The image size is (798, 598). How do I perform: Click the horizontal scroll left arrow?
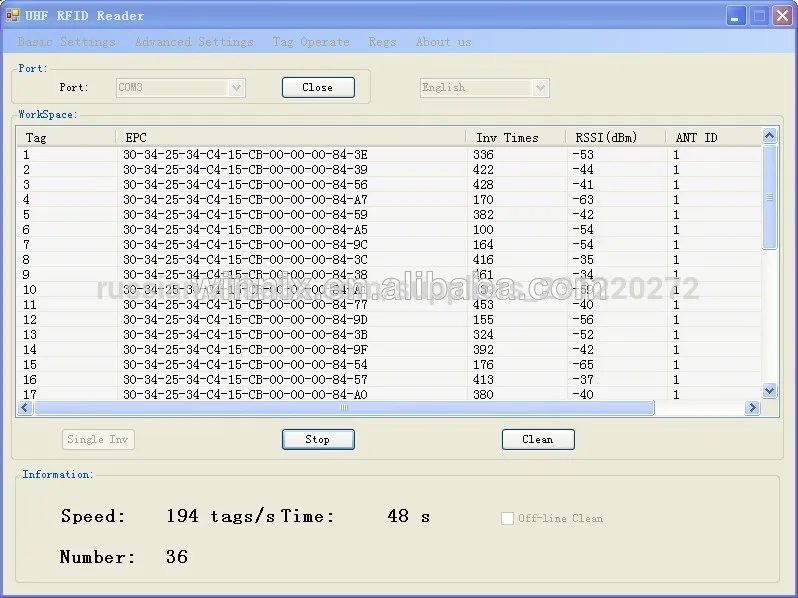(26, 408)
